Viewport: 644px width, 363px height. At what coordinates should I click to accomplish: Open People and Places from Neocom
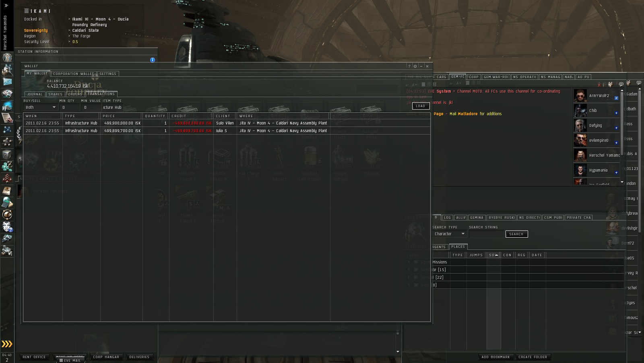tap(7, 70)
